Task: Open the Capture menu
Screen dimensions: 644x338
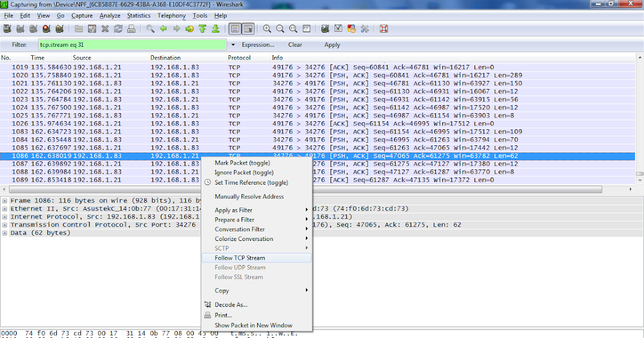Action: [x=82, y=16]
